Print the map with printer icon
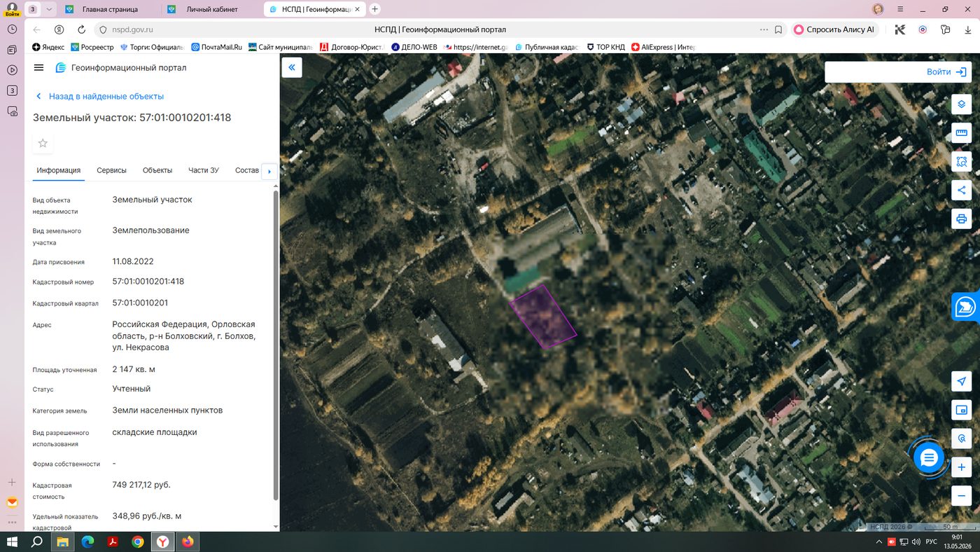Image resolution: width=980 pixels, height=552 pixels. (x=962, y=219)
